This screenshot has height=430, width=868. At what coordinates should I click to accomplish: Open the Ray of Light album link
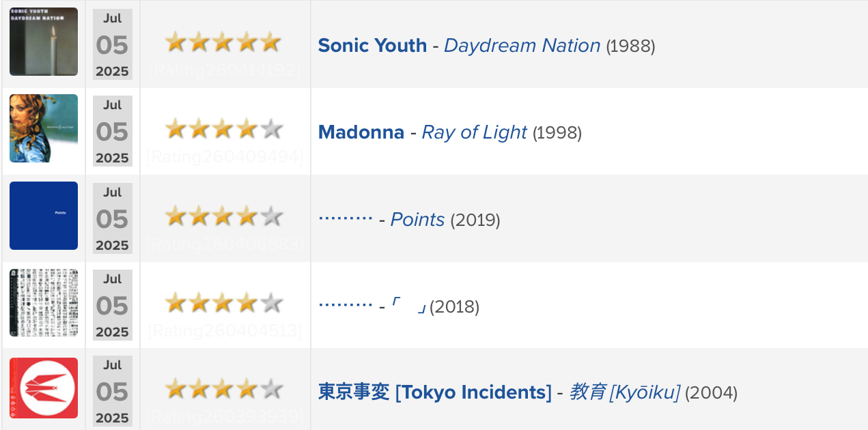coord(475,132)
